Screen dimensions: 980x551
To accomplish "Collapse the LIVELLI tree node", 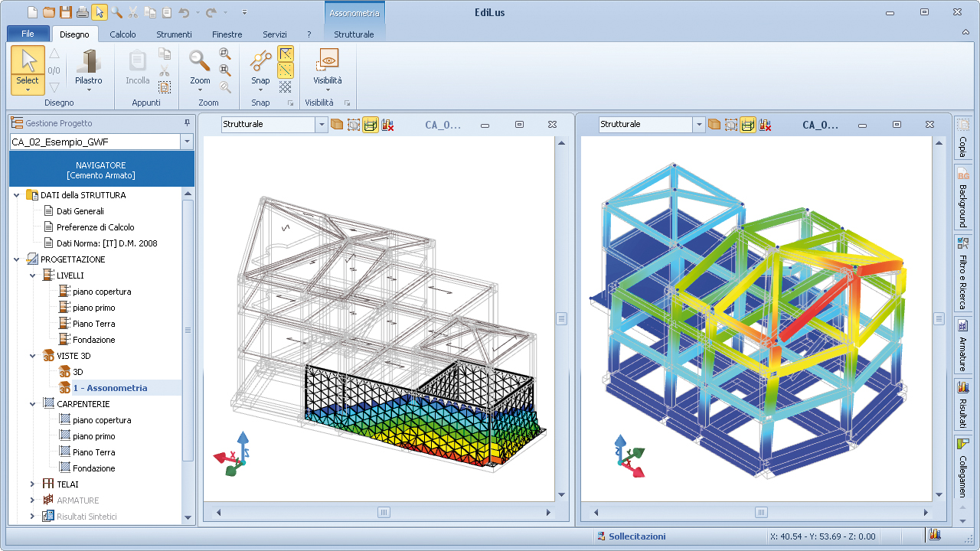I will coord(32,275).
